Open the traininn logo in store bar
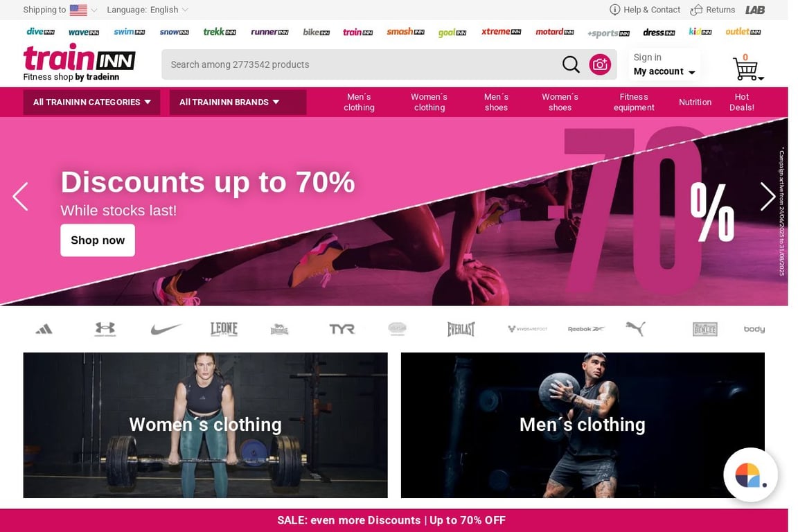 click(x=357, y=32)
